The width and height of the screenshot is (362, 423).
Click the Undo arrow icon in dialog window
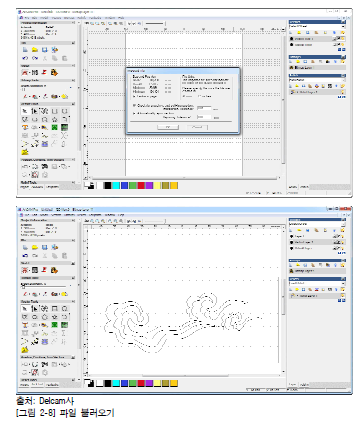click(25, 58)
